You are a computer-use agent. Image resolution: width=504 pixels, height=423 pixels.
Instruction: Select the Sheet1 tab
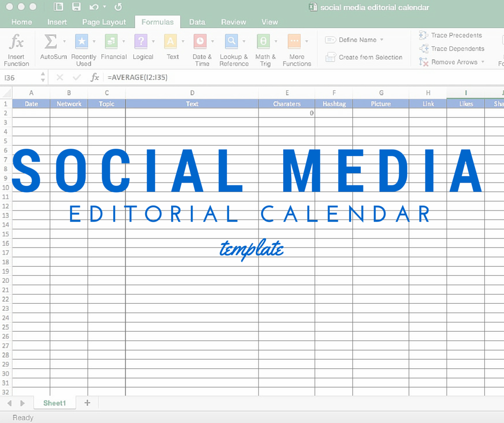click(x=55, y=403)
